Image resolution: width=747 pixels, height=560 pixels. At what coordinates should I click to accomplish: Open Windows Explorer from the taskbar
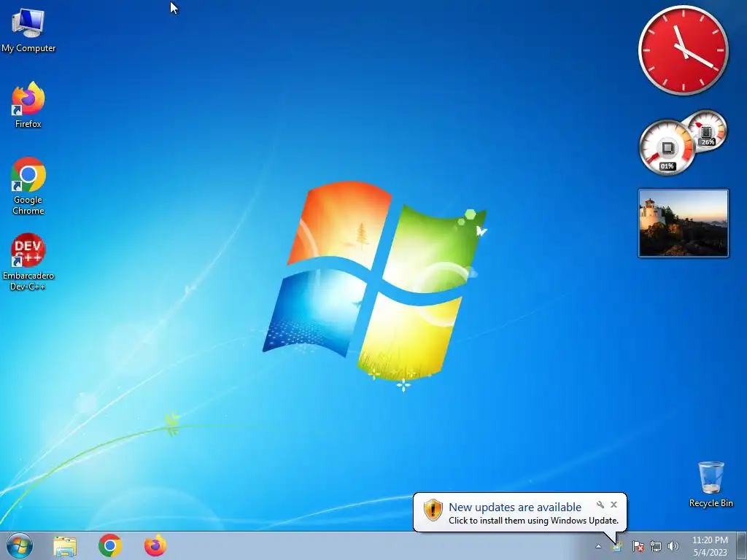point(65,546)
